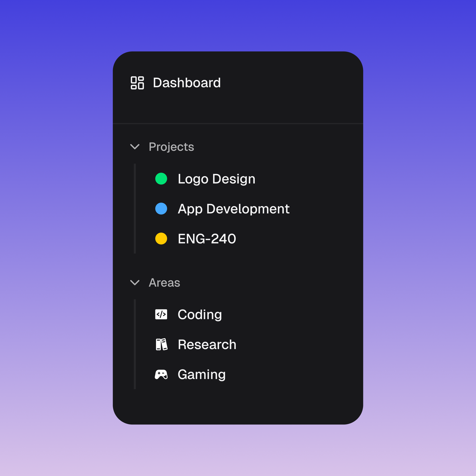Open the Research area

207,344
